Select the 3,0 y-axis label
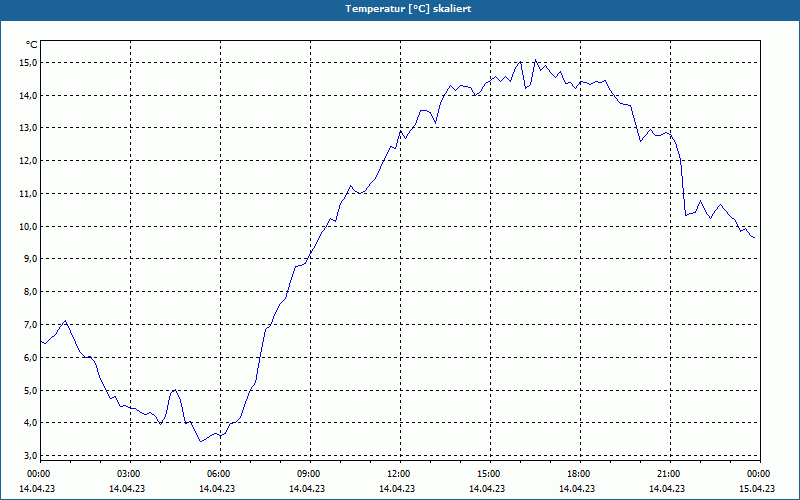800x500 pixels. click(x=31, y=456)
